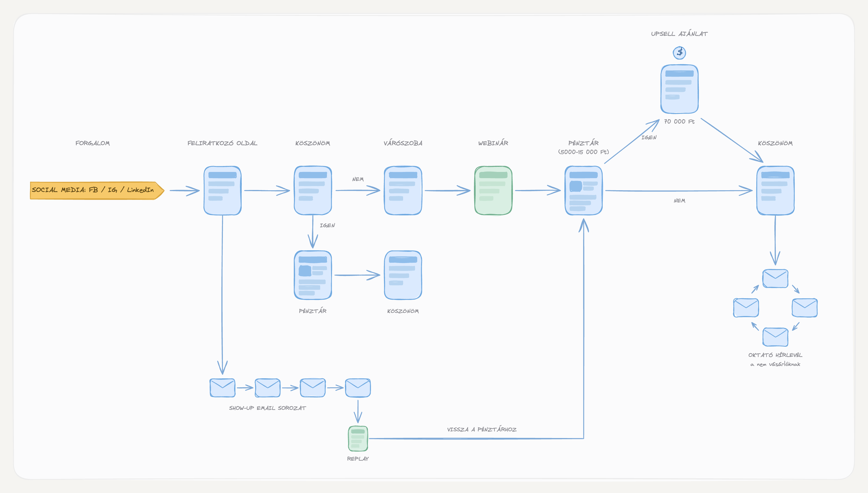Select the NEM label under the long arrow
The image size is (868, 493).
[x=679, y=201]
